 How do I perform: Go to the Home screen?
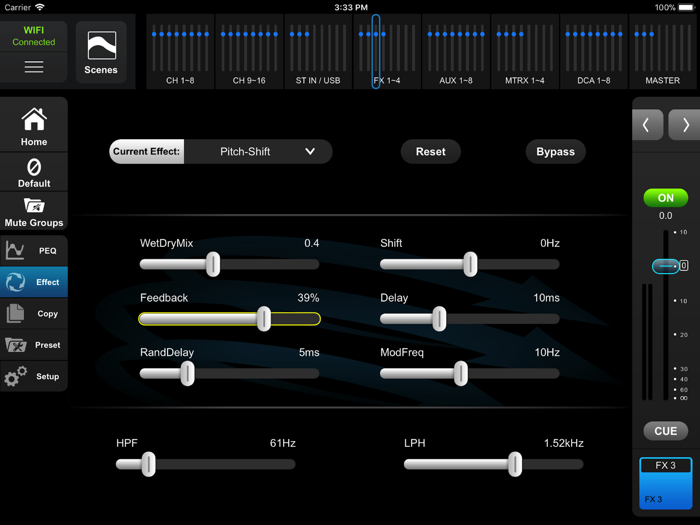point(34,125)
